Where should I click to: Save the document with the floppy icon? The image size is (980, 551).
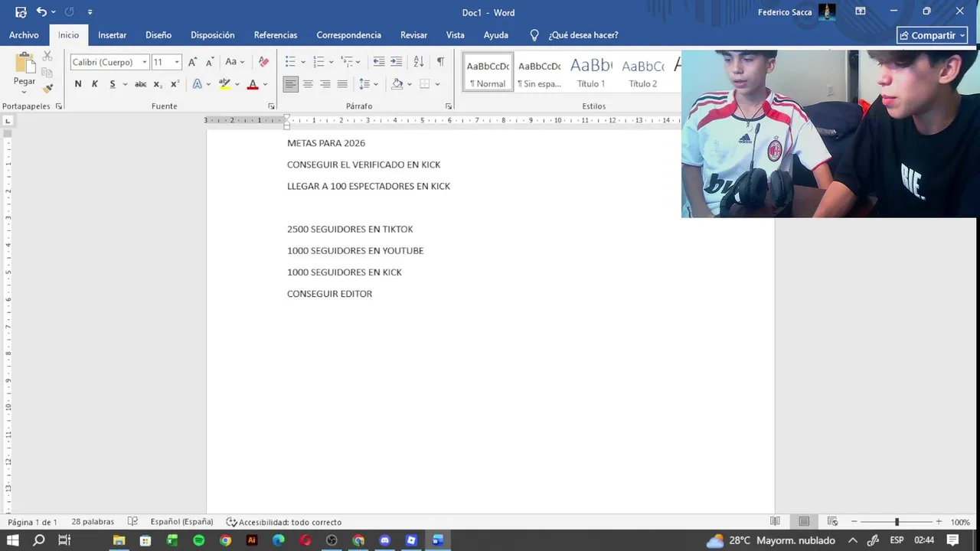21,12
